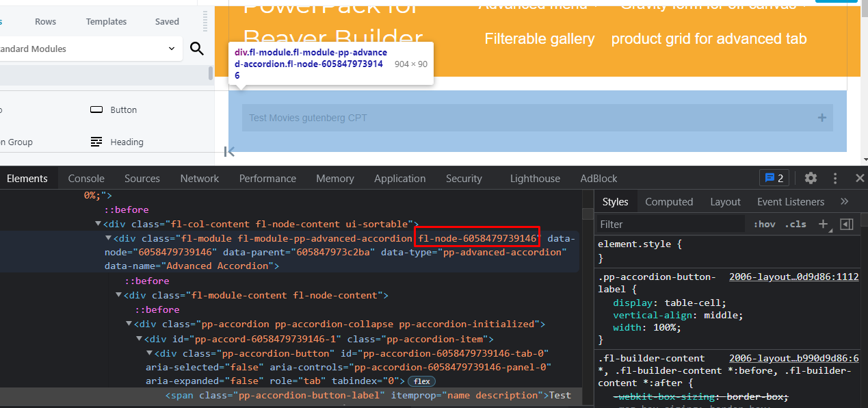Click the modules list scrollbar thumb
This screenshot has height=408, width=868.
tap(211, 74)
